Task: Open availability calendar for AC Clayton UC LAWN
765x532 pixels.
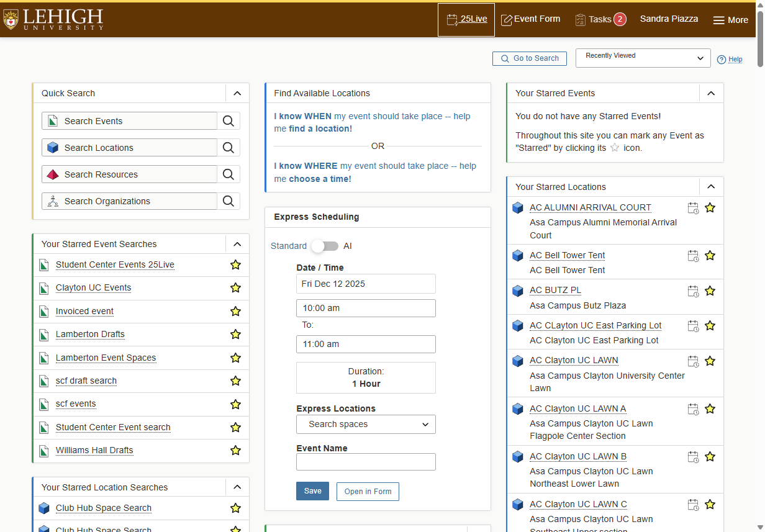Action: [x=693, y=361]
